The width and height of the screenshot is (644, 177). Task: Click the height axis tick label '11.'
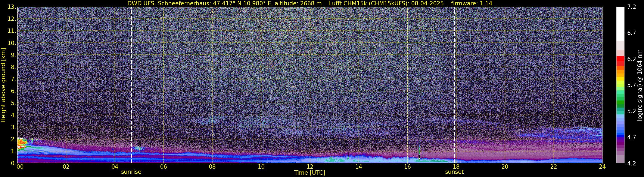click(12, 31)
